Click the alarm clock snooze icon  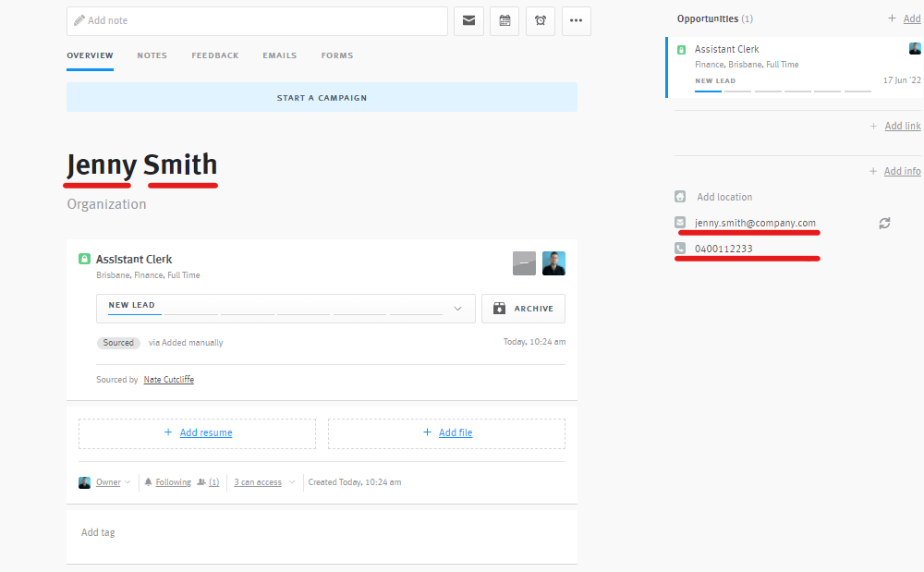(541, 20)
